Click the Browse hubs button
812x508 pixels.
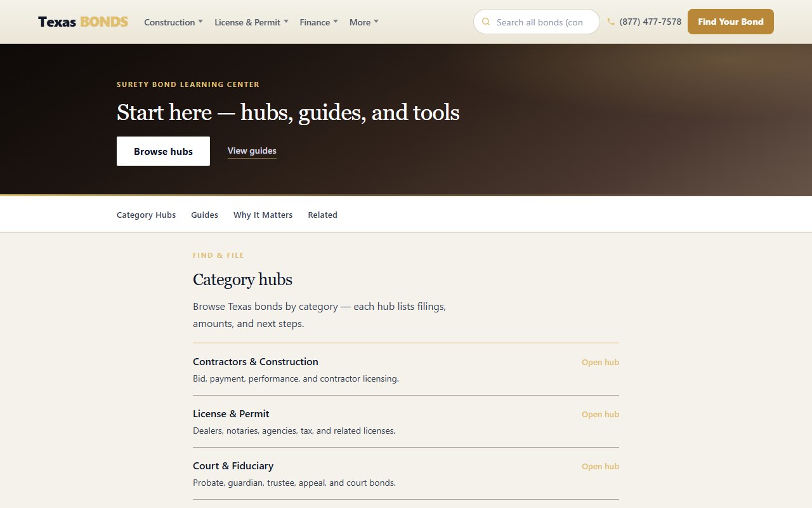click(x=163, y=151)
